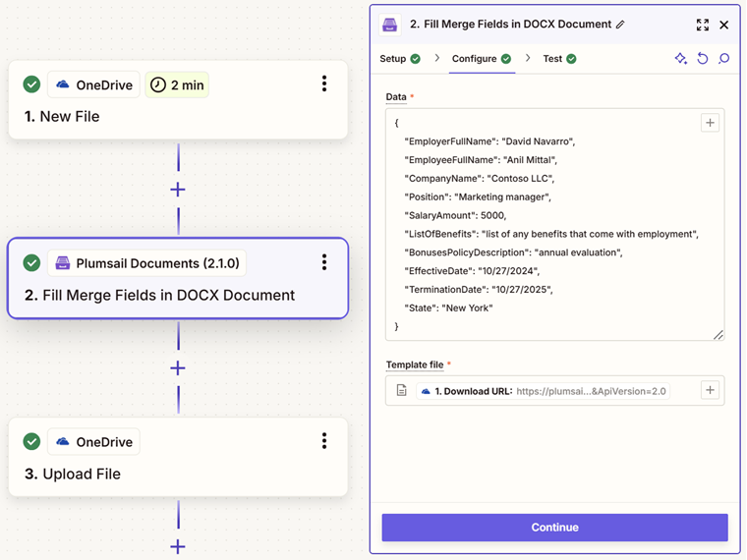Insert data using plus button in Data field
747x560 pixels.
(710, 123)
